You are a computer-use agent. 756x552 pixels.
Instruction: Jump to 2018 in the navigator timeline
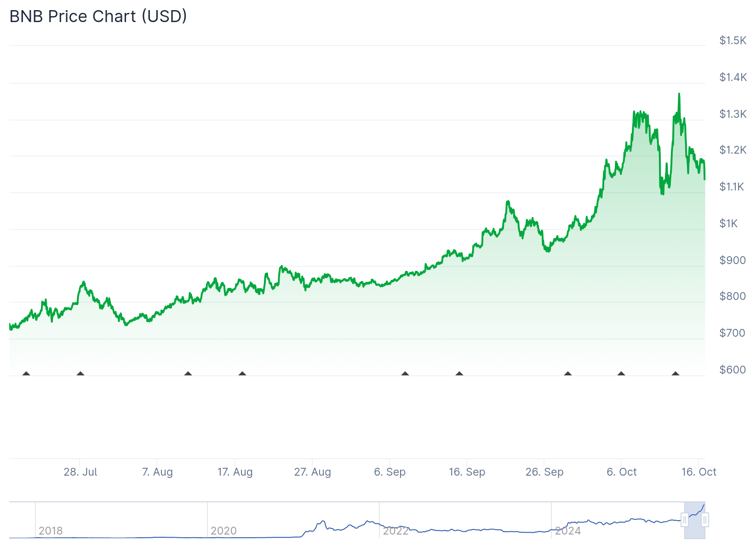pos(51,531)
